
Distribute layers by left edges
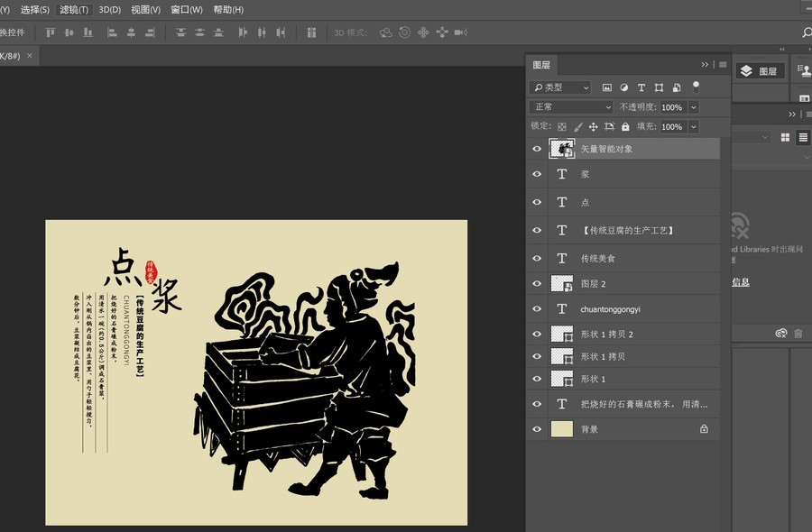(243, 32)
